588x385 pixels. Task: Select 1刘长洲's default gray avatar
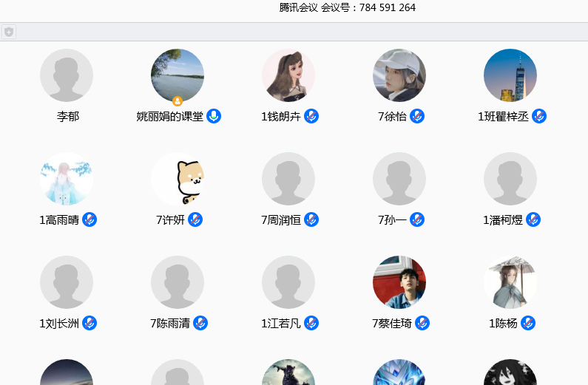pos(67,282)
